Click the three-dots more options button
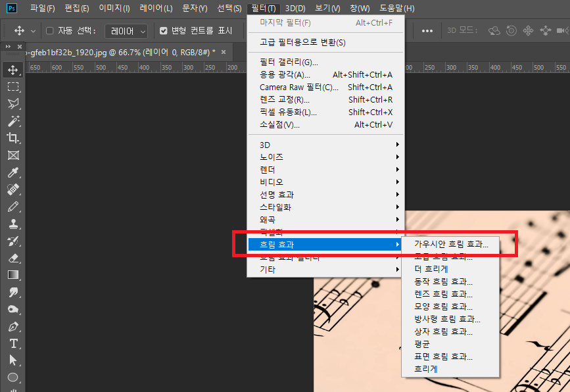This screenshot has width=570, height=392. point(427,31)
